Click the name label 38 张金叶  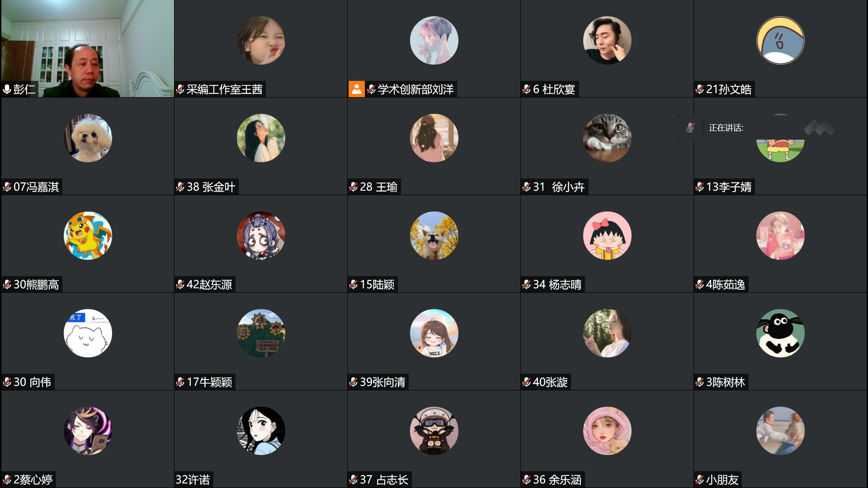pos(211,187)
